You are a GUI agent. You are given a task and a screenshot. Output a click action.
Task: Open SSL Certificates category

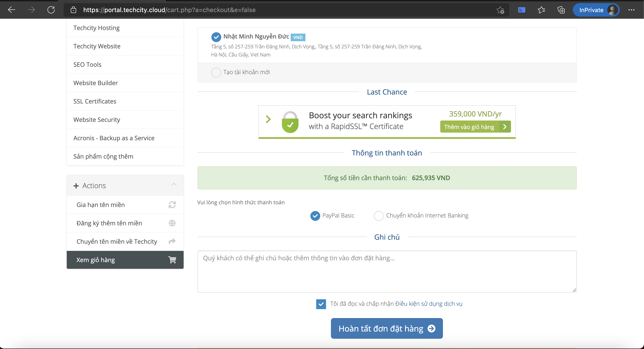pos(125,101)
